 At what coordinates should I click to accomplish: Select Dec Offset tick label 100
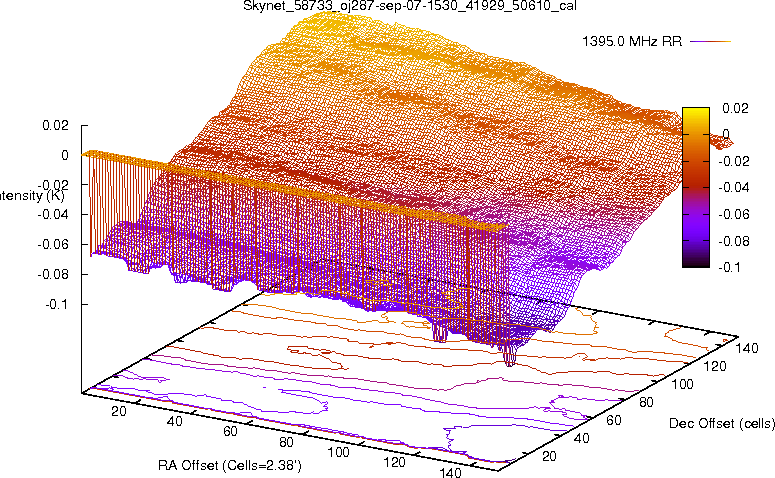click(x=682, y=384)
